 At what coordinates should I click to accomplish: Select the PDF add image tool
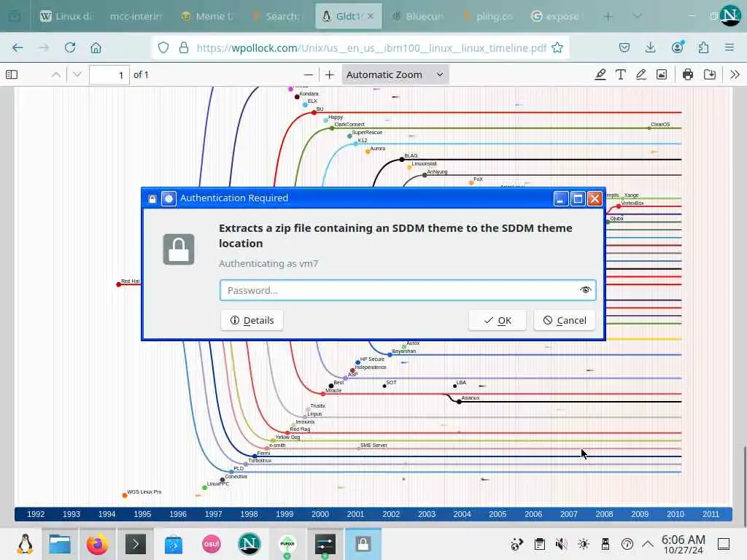point(661,75)
